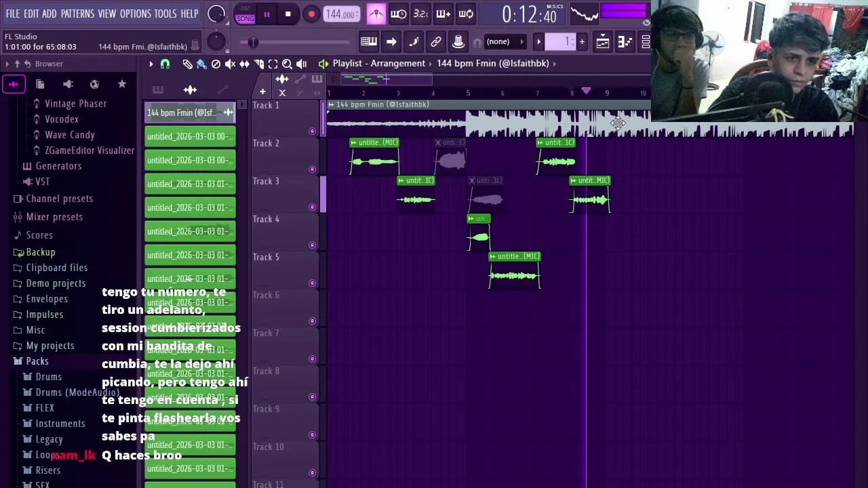The image size is (868, 488).
Task: Click the Playlist - Arrangement label
Action: tap(379, 64)
